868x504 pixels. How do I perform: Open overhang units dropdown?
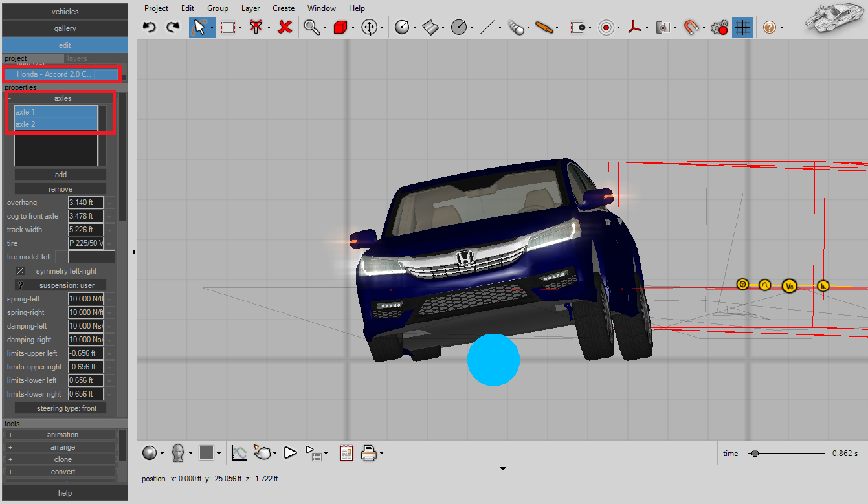click(109, 203)
